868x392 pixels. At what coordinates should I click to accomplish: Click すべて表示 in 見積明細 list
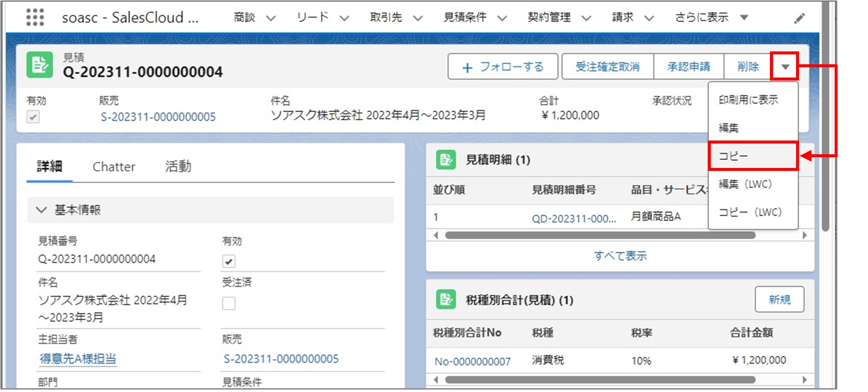tap(620, 256)
